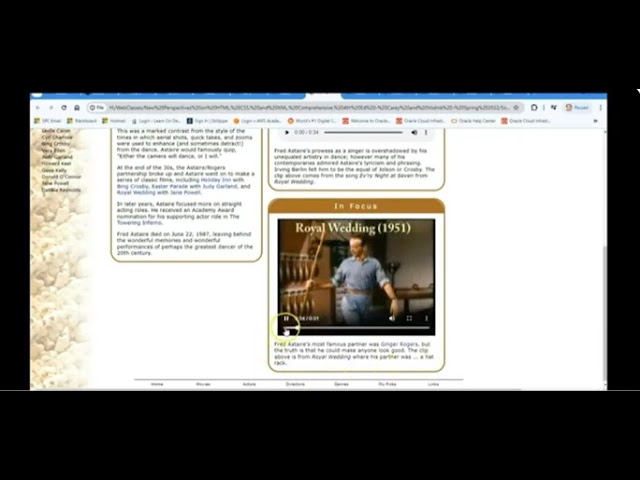Viewport: 640px width, 480px height.
Task: Open the Hotmail bookmark
Action: tap(114, 121)
